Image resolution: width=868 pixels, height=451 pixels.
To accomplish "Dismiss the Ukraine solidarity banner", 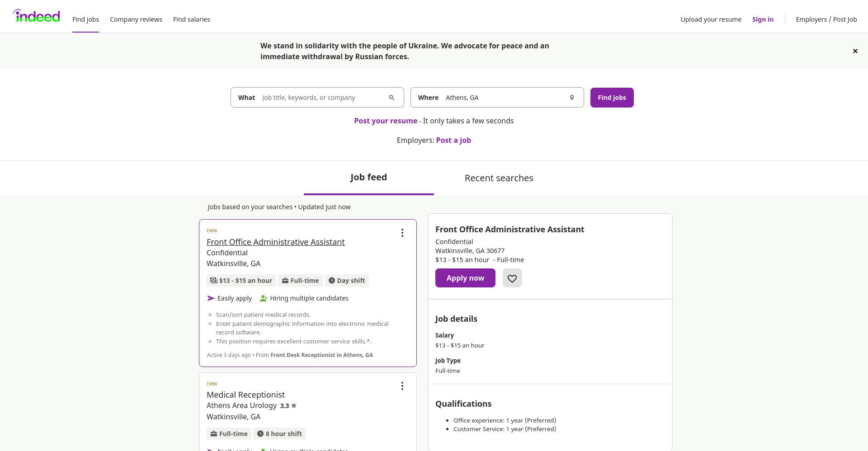I will tap(855, 51).
